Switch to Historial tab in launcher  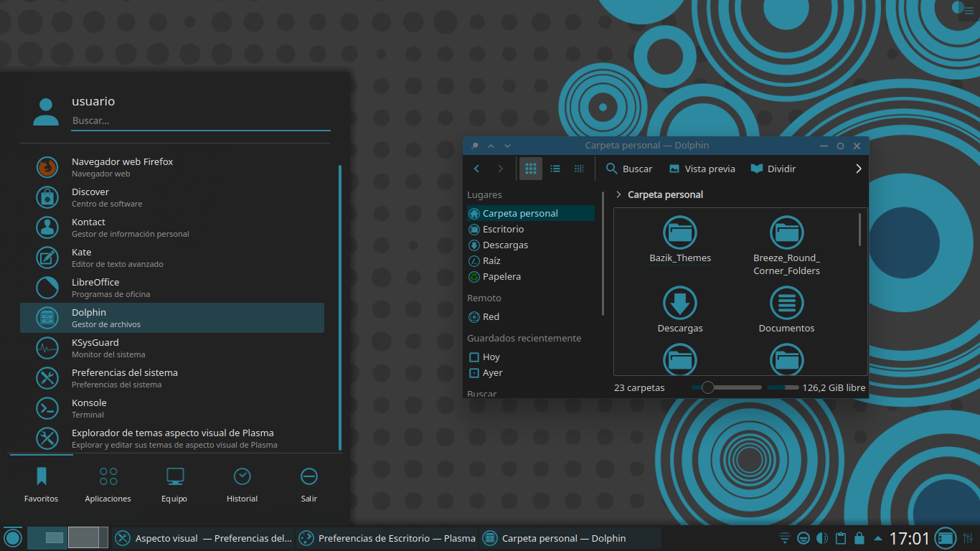coord(242,484)
